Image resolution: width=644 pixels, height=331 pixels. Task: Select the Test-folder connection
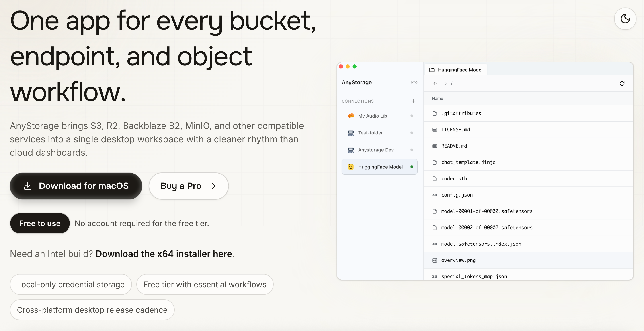click(370, 133)
